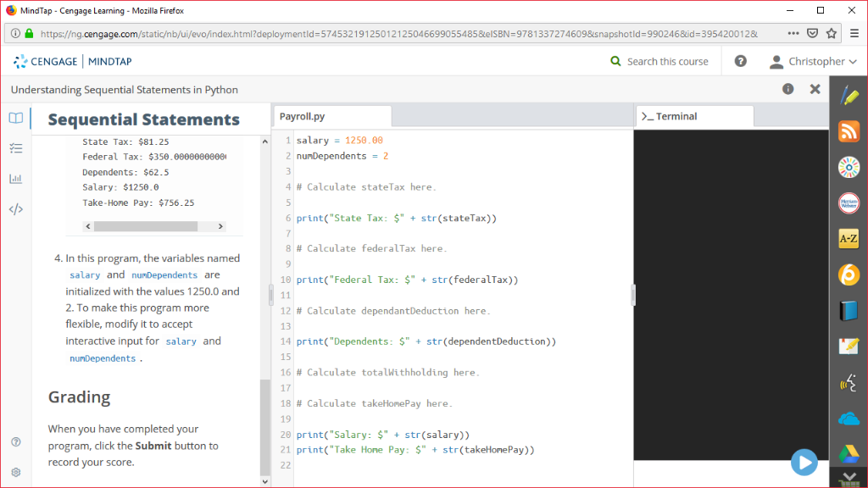Expand the Christopher user menu

(811, 61)
